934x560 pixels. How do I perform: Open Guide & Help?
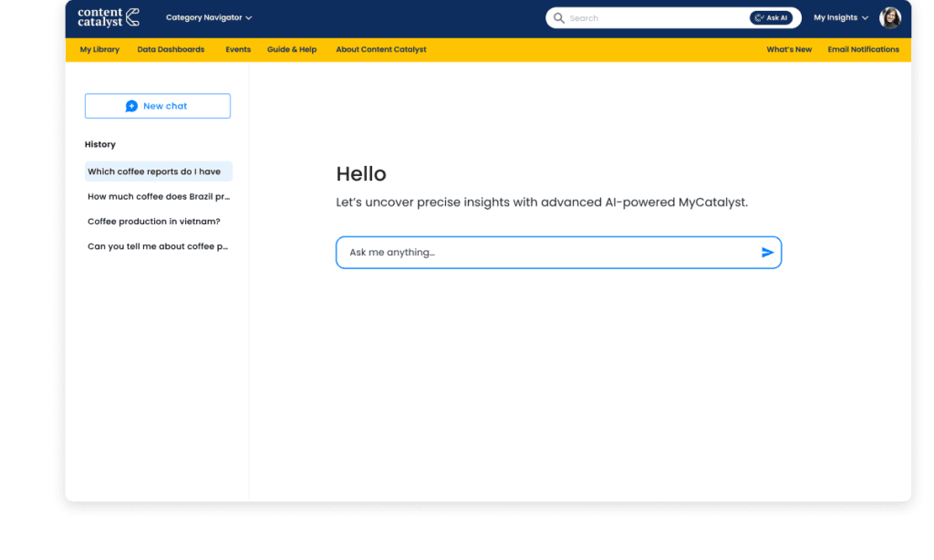tap(292, 49)
